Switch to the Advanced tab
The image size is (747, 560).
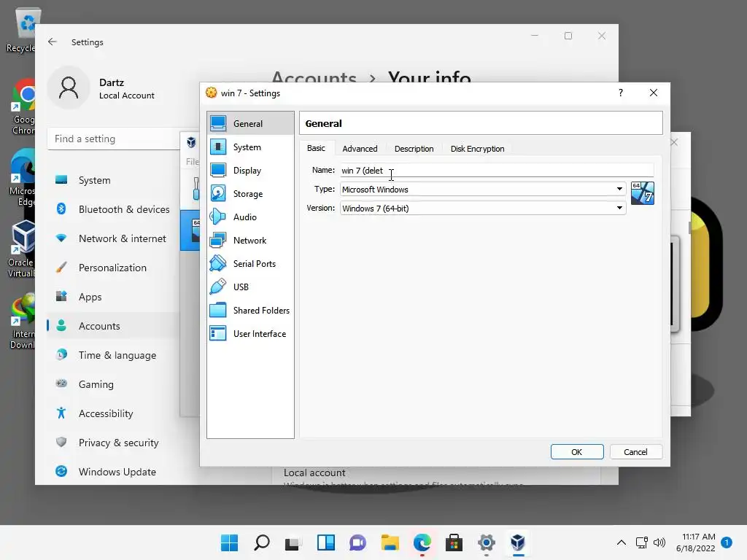click(x=360, y=149)
